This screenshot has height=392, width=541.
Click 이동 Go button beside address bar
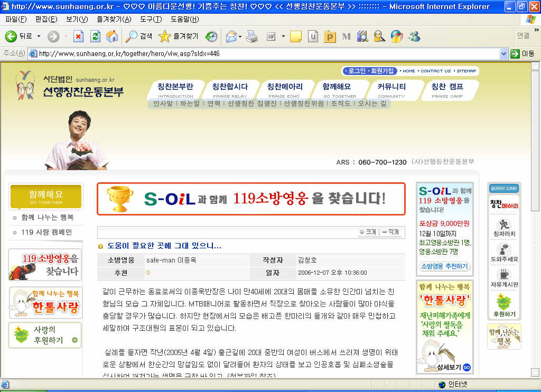pyautogui.click(x=523, y=53)
